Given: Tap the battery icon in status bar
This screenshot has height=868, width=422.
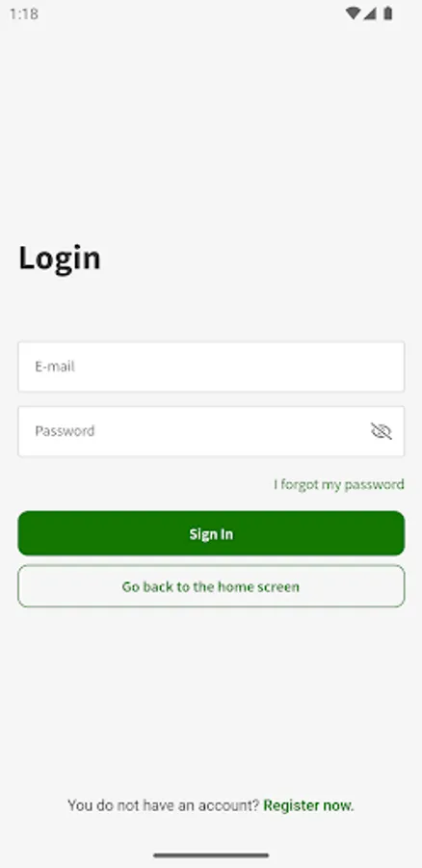Looking at the screenshot, I should tap(388, 14).
